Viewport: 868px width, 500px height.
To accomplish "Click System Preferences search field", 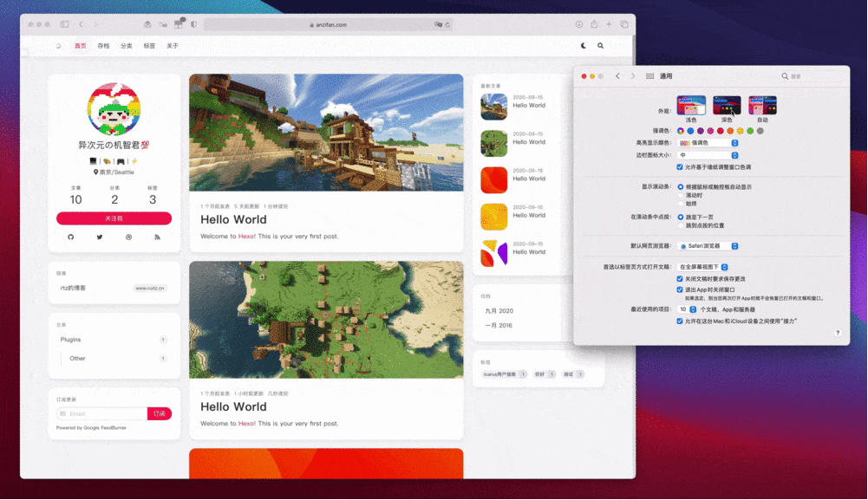I will pos(811,75).
